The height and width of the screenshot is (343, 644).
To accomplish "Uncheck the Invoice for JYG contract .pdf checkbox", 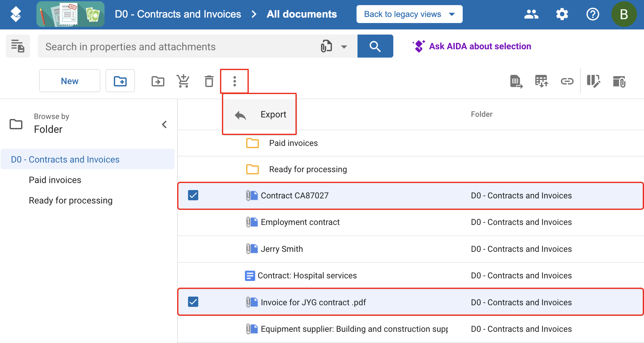I will click(193, 302).
